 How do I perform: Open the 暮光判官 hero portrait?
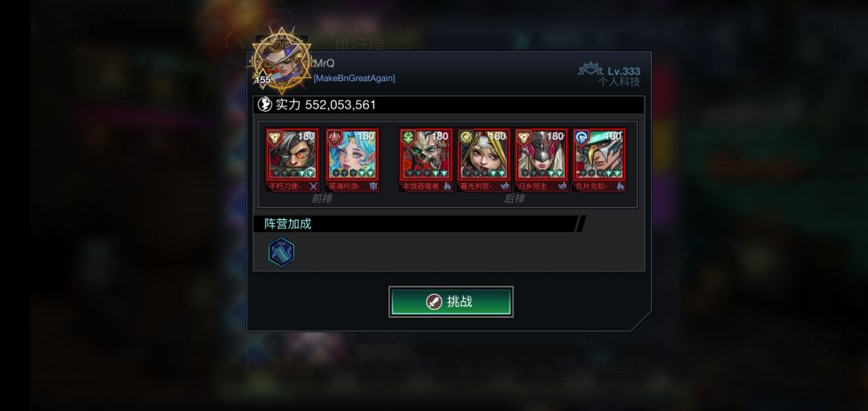[483, 160]
